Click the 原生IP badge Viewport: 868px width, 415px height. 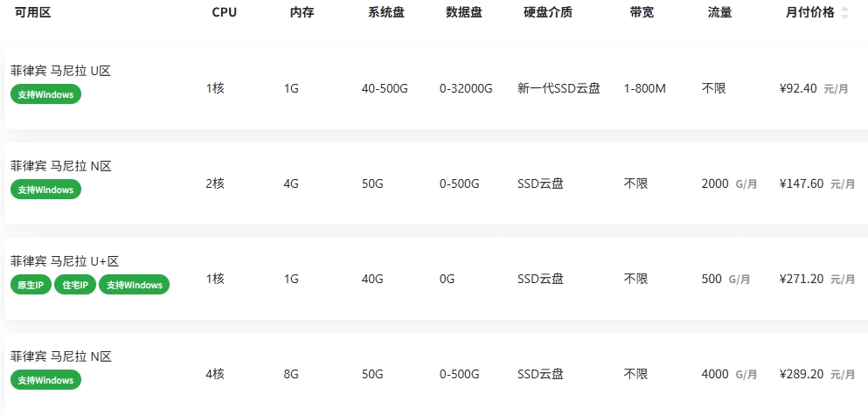[31, 285]
